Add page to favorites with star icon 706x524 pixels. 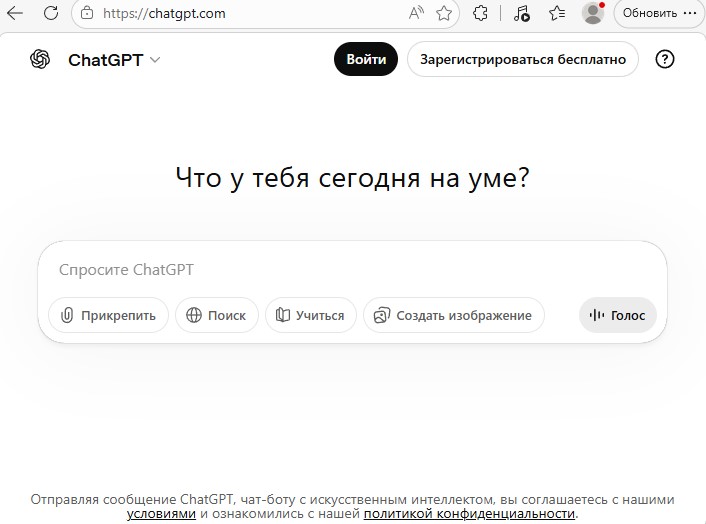point(444,14)
